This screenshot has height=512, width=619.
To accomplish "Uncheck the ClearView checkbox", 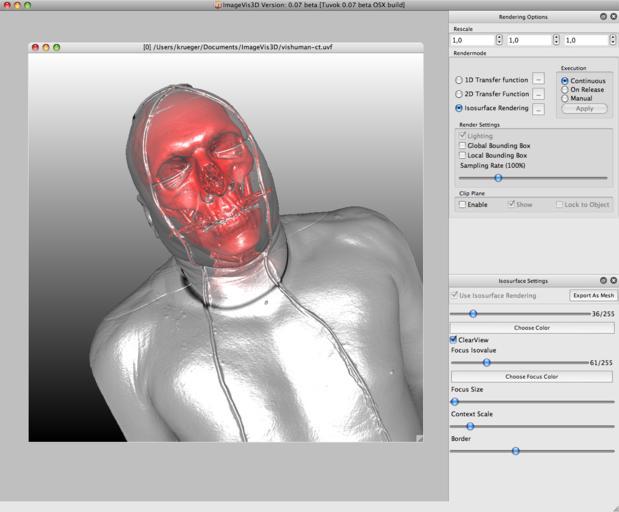I will coord(454,340).
